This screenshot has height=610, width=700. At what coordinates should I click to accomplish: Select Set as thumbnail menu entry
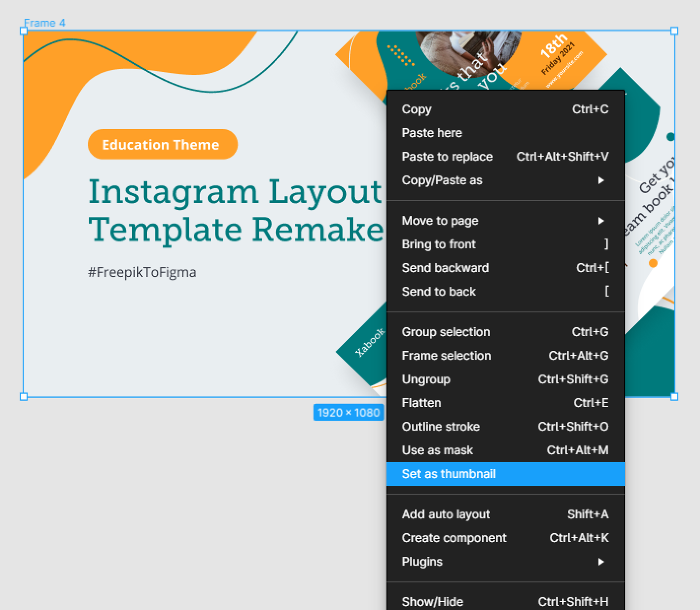505,474
